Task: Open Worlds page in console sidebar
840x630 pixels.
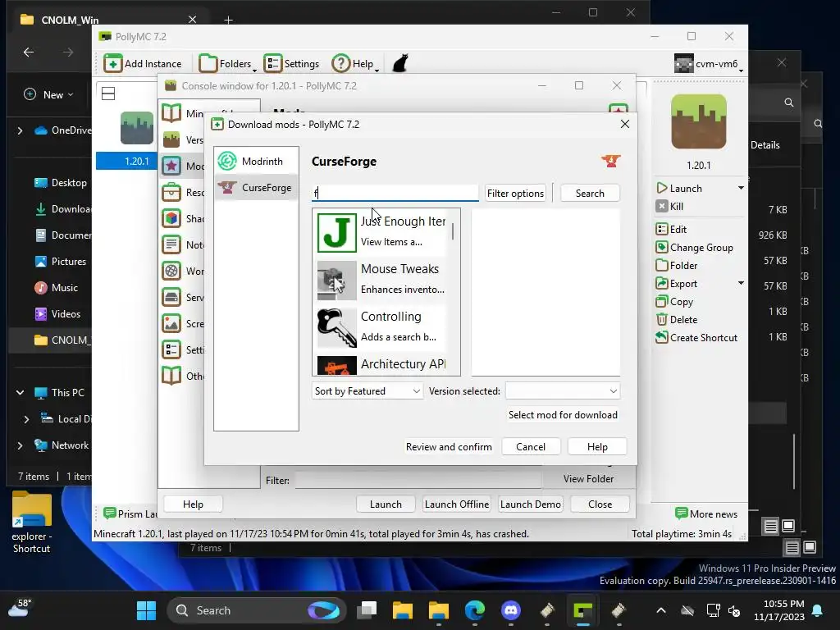Action: (183, 271)
